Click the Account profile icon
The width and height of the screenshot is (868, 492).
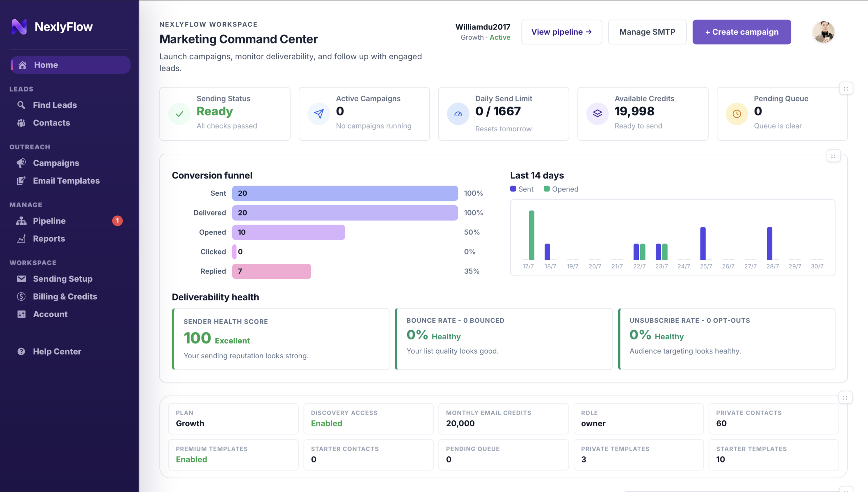click(21, 314)
